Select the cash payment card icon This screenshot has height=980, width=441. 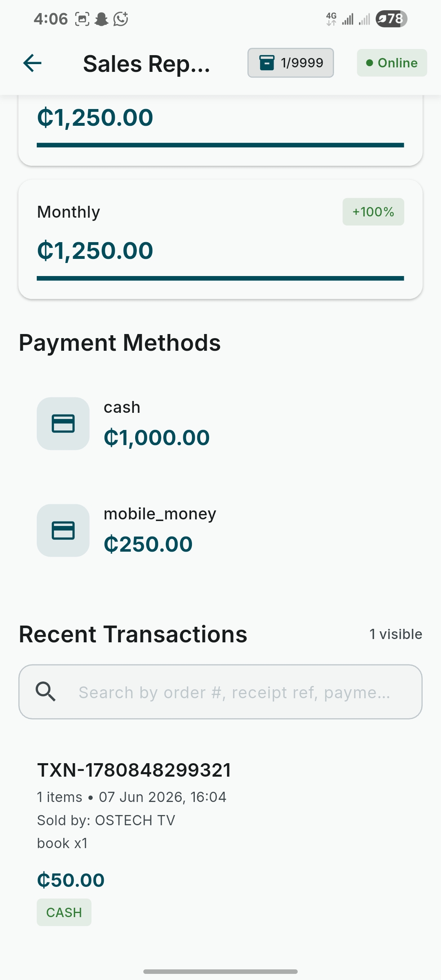63,423
